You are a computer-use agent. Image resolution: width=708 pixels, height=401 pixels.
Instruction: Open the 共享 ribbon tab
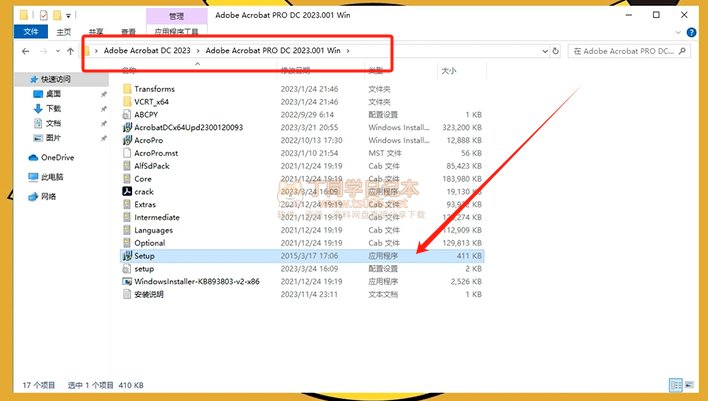(x=95, y=32)
